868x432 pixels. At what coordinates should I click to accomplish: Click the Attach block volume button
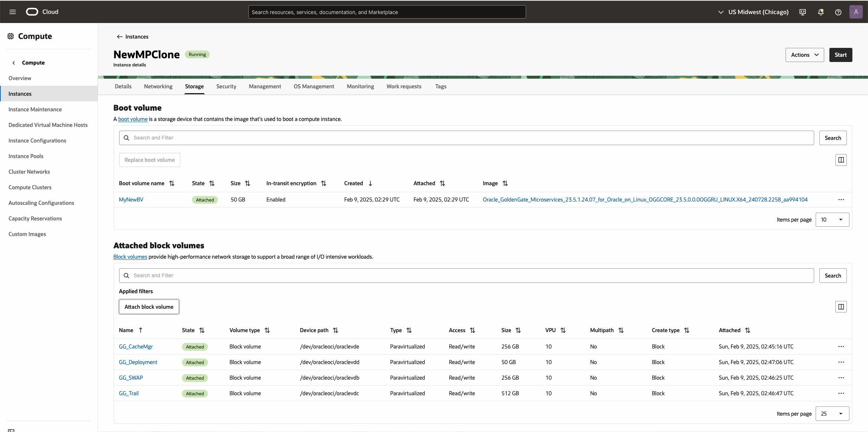(149, 307)
